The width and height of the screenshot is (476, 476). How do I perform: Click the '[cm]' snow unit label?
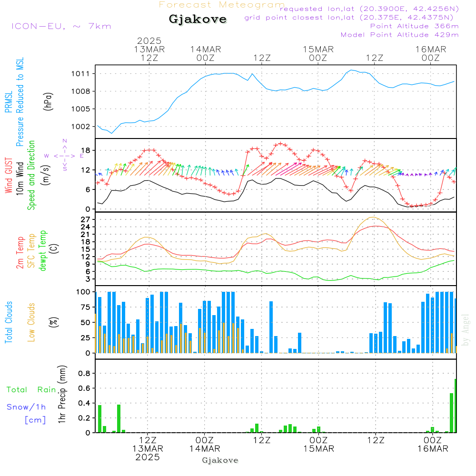point(35,420)
